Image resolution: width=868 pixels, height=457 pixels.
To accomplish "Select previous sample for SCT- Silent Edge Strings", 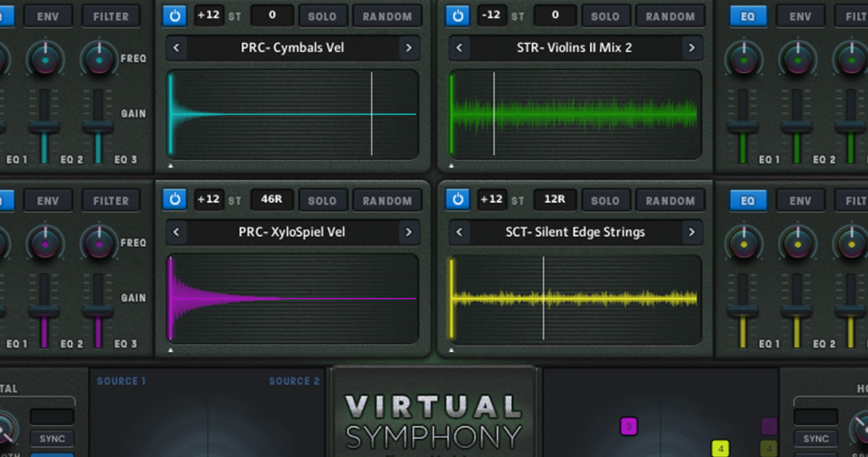I will point(459,232).
